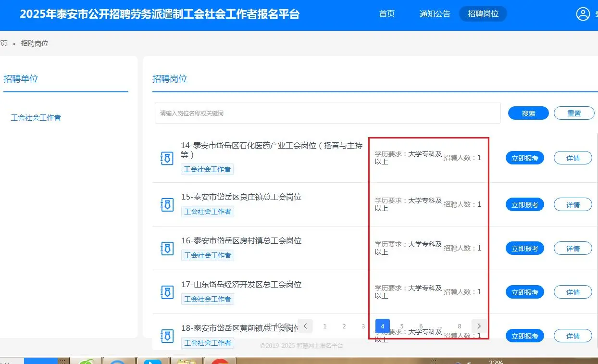Launch the blue play app from the taskbar

[153, 361]
